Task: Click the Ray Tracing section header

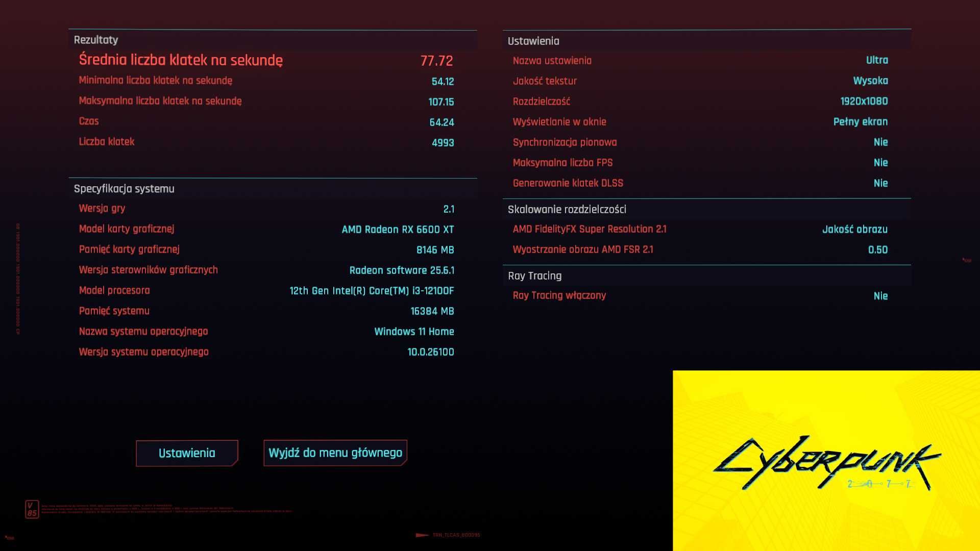Action: (x=534, y=275)
